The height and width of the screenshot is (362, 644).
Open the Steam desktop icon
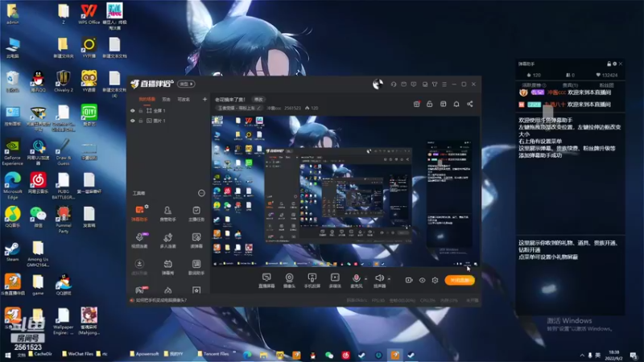[12, 252]
